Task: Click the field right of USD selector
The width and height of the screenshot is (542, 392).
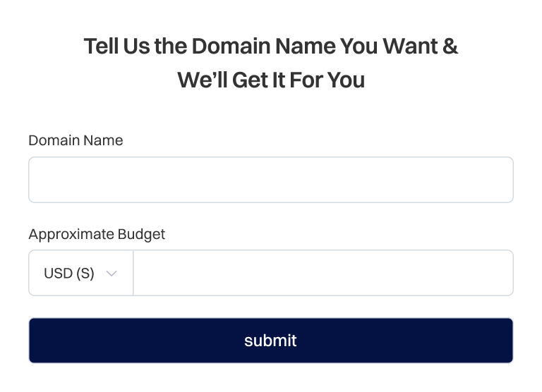Action: [323, 274]
